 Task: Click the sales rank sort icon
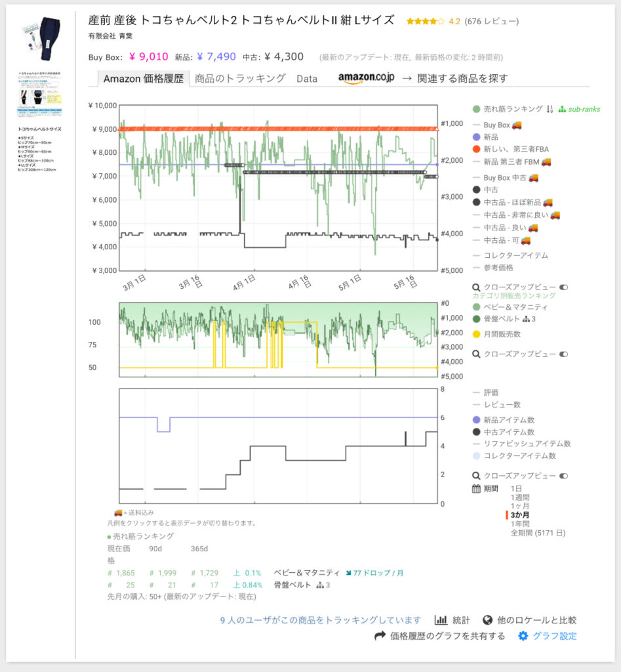(x=550, y=110)
